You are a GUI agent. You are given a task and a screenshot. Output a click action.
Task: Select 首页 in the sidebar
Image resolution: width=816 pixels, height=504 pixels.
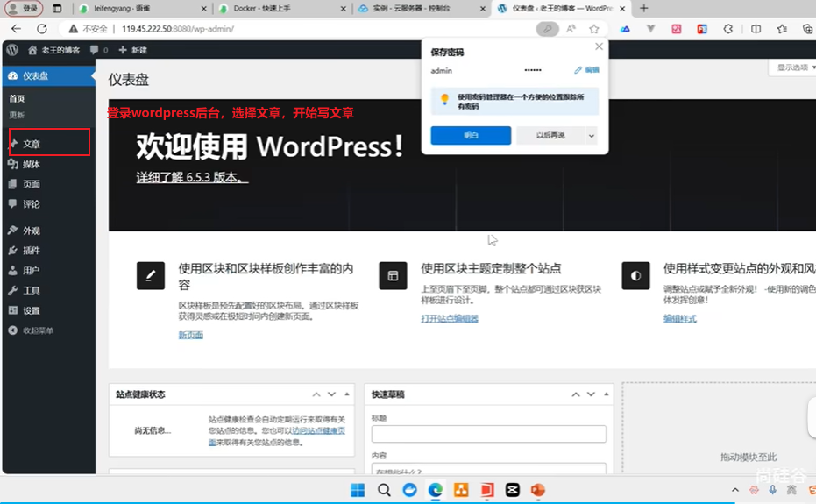pos(17,98)
